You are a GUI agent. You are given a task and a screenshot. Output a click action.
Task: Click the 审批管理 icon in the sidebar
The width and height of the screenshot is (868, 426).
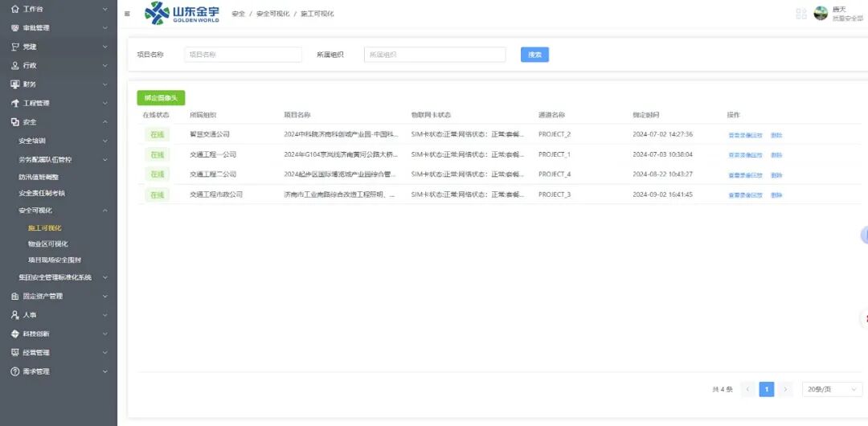[x=15, y=28]
